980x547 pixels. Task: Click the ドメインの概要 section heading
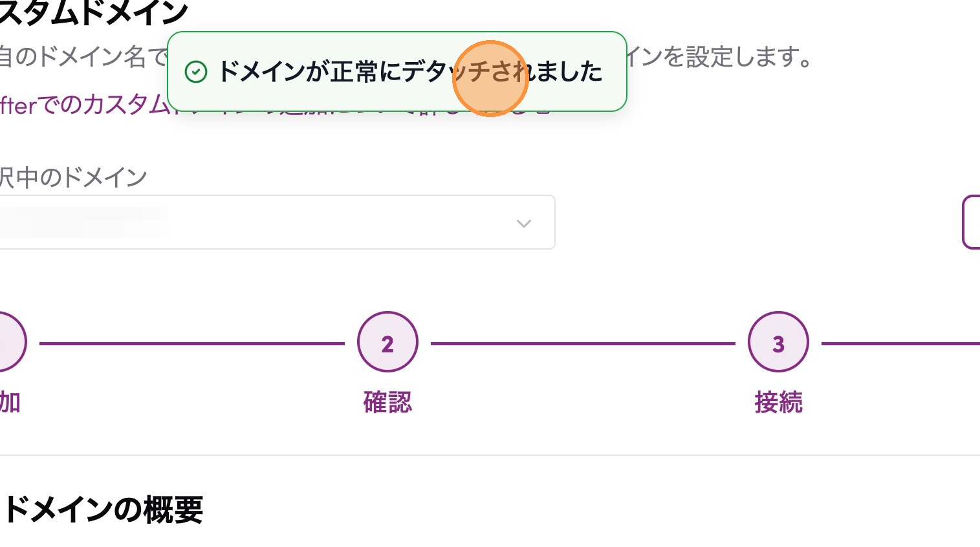103,509
